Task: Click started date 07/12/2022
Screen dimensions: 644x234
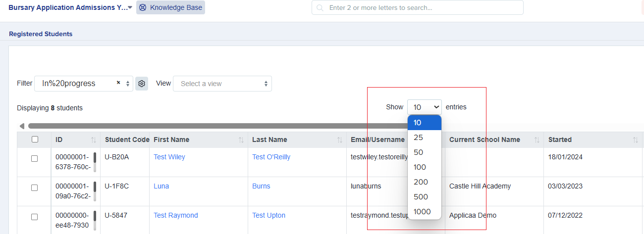Action: (565, 215)
